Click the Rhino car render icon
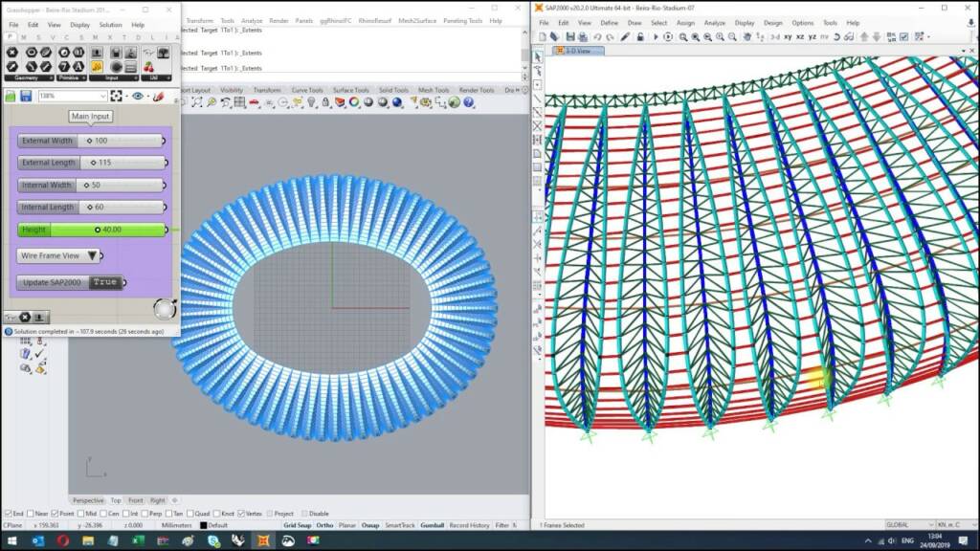980x551 pixels. point(254,102)
